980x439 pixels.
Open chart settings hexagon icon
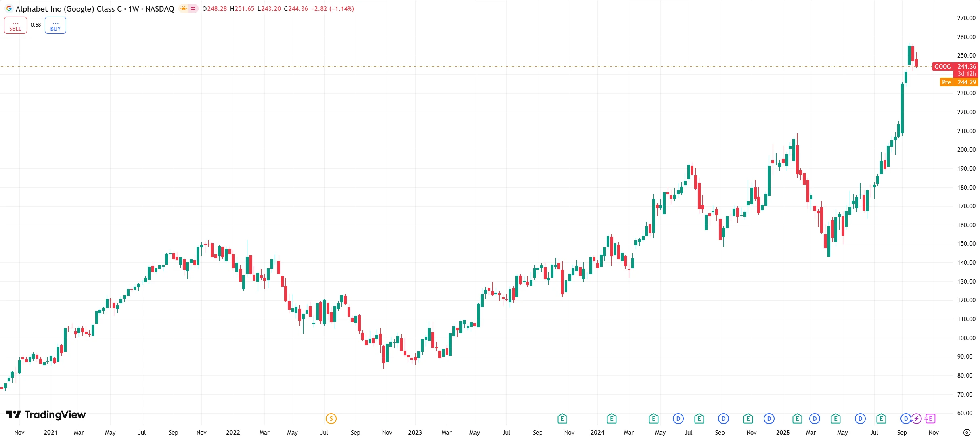click(966, 433)
